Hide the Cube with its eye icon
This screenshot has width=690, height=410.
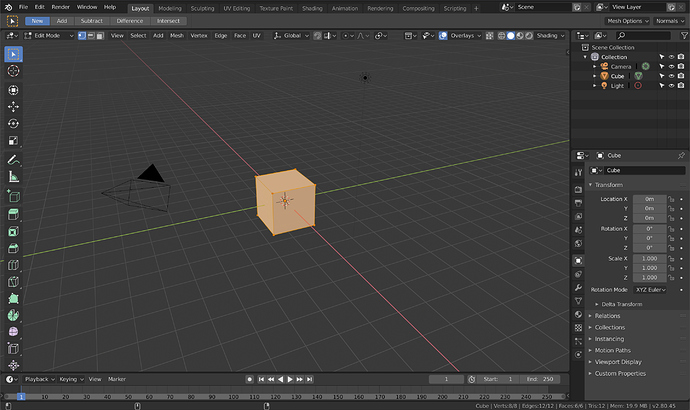tap(672, 76)
